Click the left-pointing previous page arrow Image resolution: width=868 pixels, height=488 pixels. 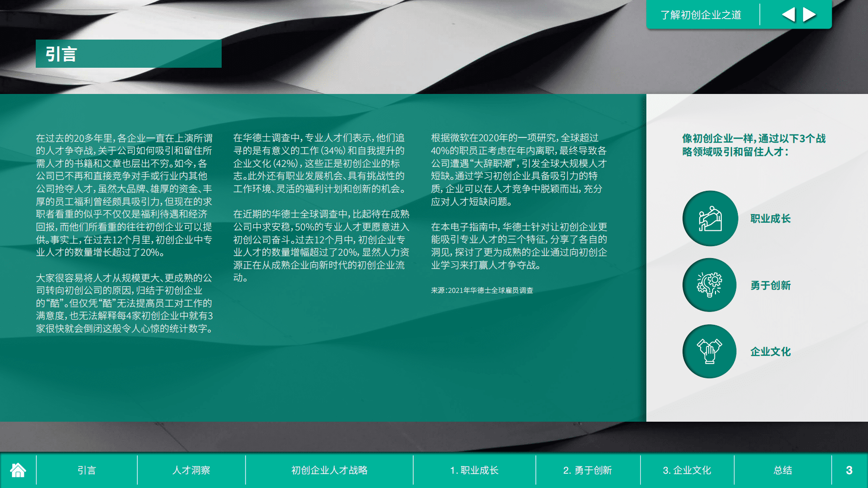tap(790, 14)
